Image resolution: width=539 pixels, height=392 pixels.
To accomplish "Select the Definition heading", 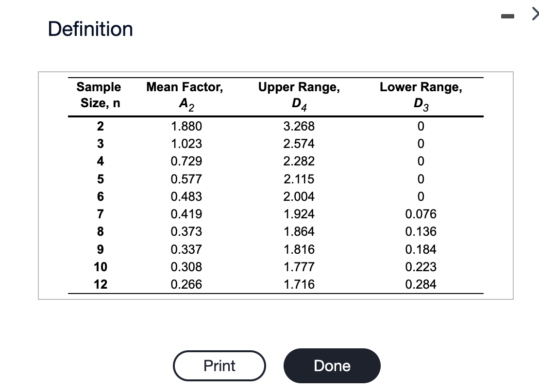I will click(90, 29).
